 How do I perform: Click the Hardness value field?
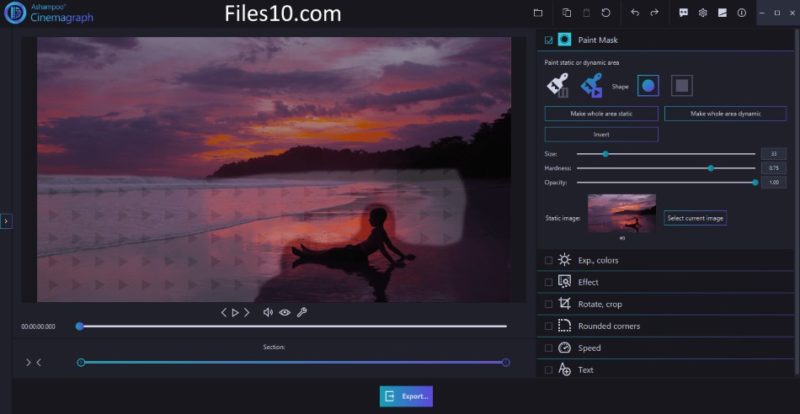click(773, 168)
